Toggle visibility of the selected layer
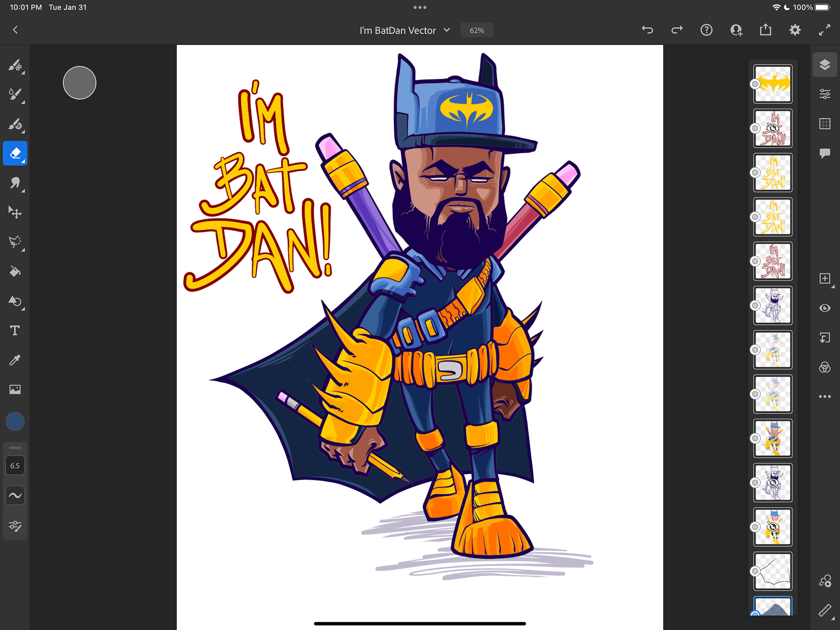The width and height of the screenshot is (840, 630). [825, 308]
